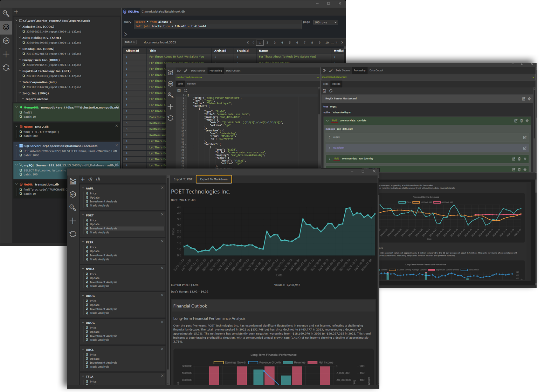The height and width of the screenshot is (392, 551).
Task: Toggle the Earnings Growth legend item
Action: pyautogui.click(x=230, y=363)
